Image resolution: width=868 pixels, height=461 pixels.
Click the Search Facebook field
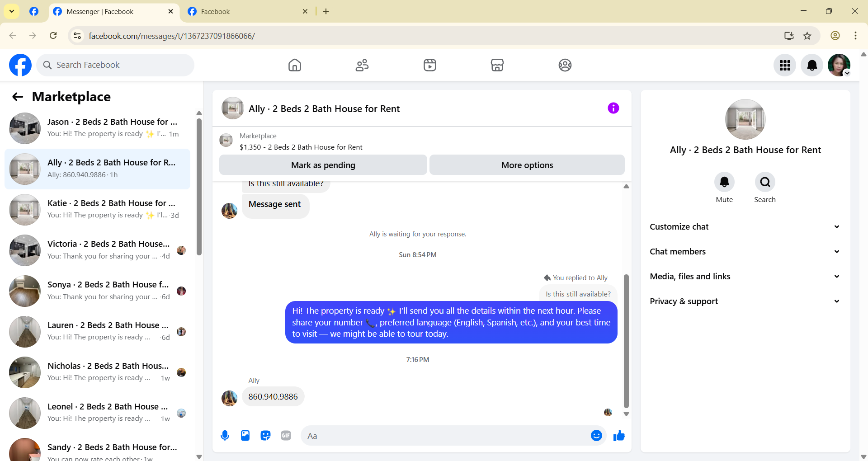click(115, 65)
